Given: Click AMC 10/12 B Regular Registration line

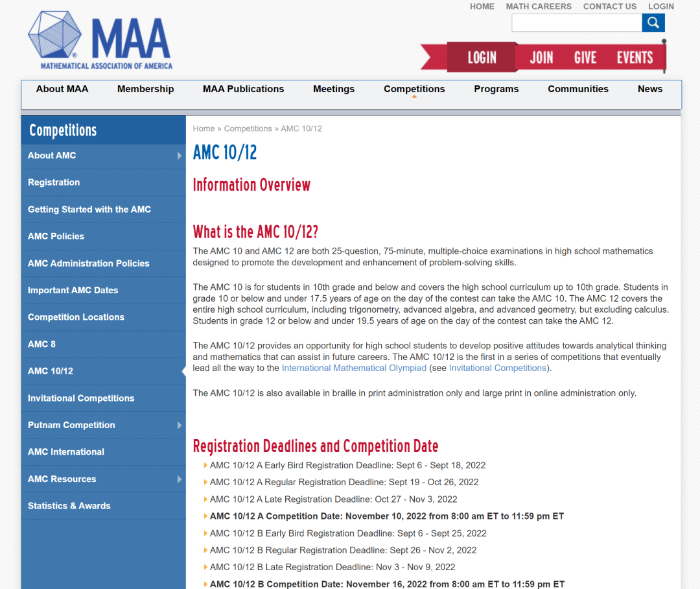Looking at the screenshot, I should coord(344,550).
